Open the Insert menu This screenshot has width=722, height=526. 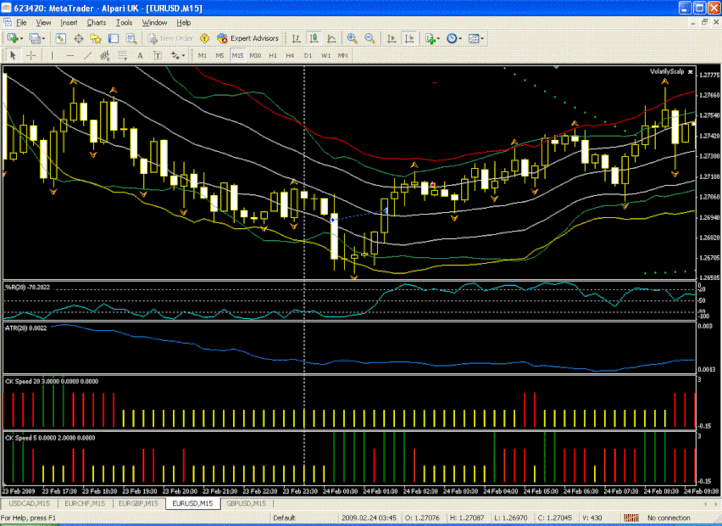point(69,23)
